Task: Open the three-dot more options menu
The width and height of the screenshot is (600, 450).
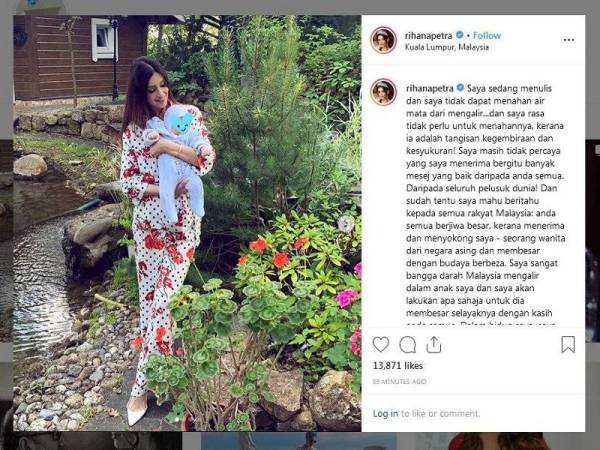Action: coord(569,40)
